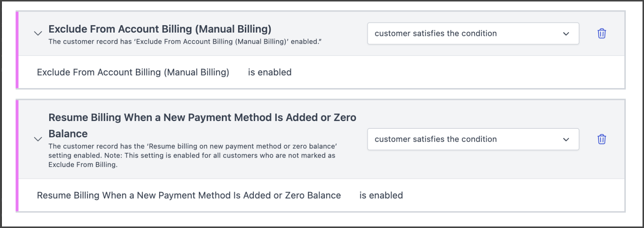Delete the Exclude From Account Billing condition

click(602, 34)
